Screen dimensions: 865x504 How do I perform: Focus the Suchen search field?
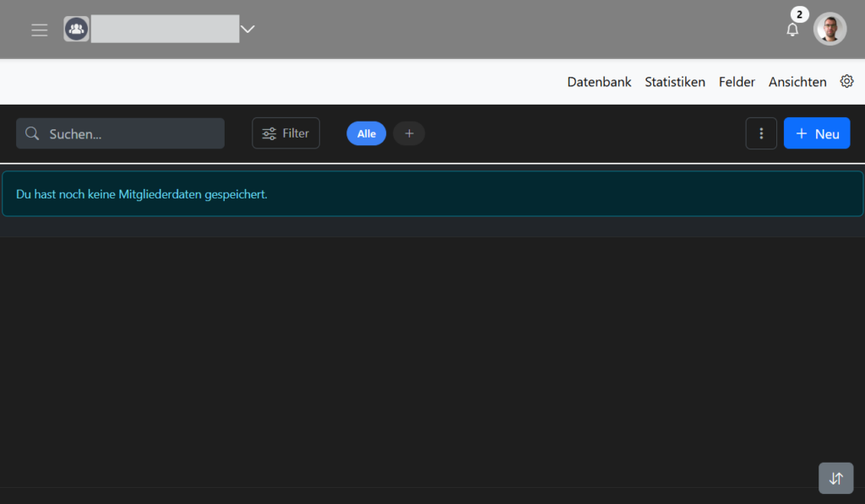click(x=131, y=133)
